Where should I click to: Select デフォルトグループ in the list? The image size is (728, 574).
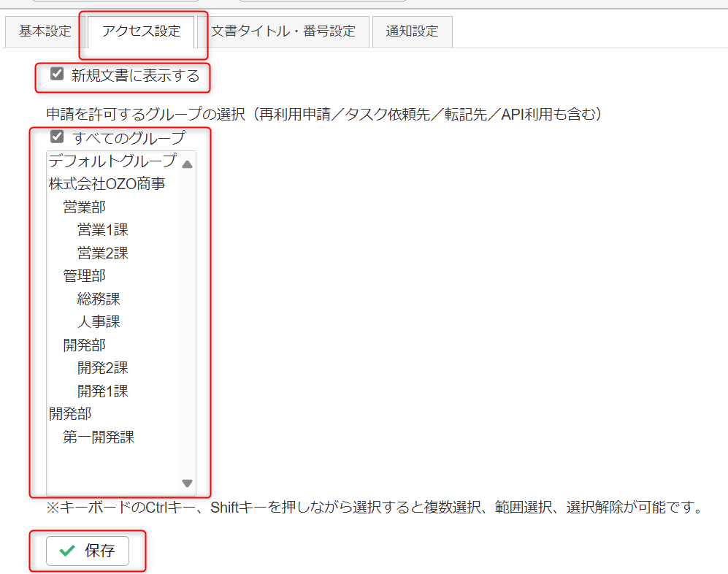click(x=112, y=161)
